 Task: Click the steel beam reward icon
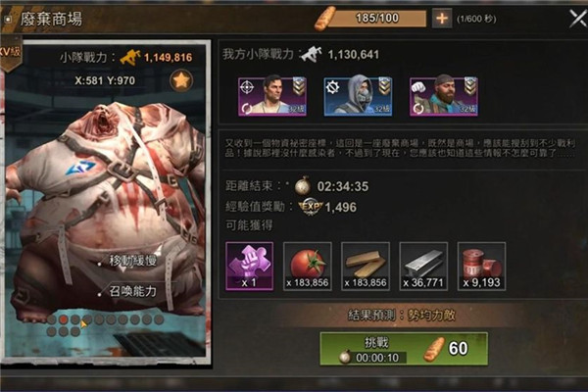[423, 266]
